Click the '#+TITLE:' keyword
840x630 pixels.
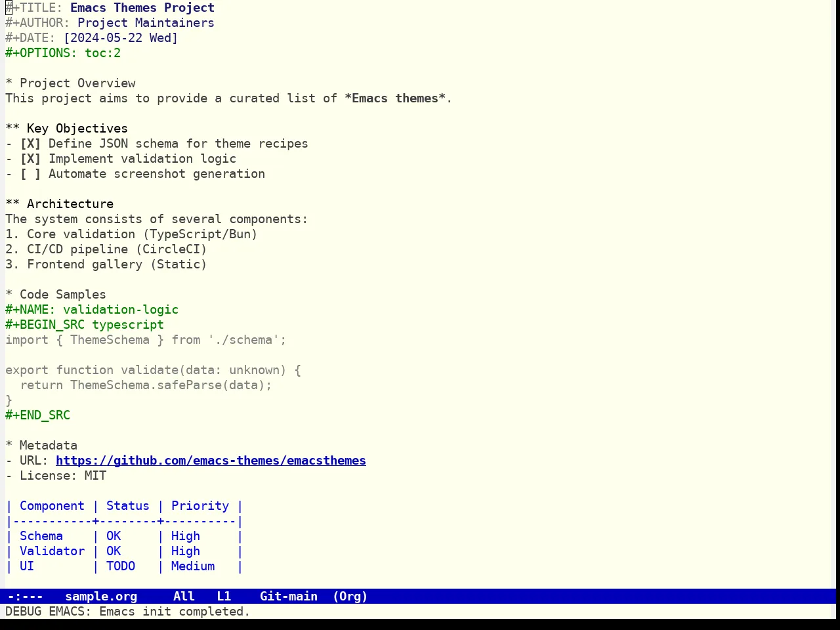point(34,8)
